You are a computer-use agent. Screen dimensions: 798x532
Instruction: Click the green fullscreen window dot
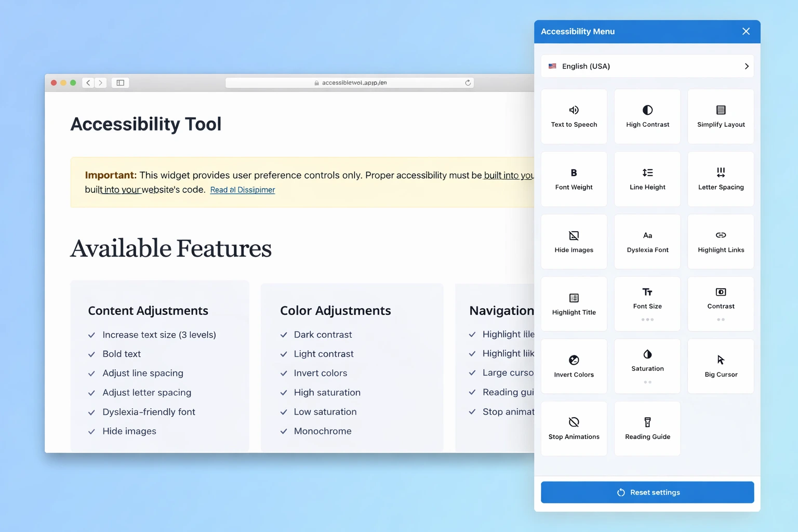pos(73,83)
